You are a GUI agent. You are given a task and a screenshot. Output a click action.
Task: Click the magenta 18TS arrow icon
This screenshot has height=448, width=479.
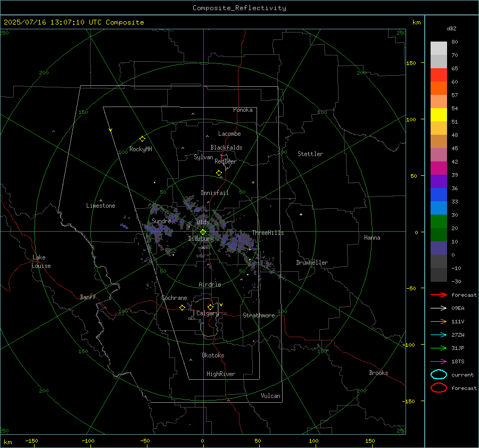(x=439, y=362)
